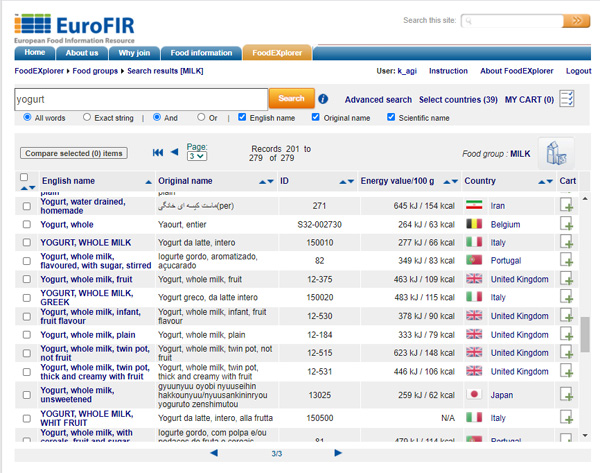
Task: Select the All words radio button
Action: click(x=27, y=117)
